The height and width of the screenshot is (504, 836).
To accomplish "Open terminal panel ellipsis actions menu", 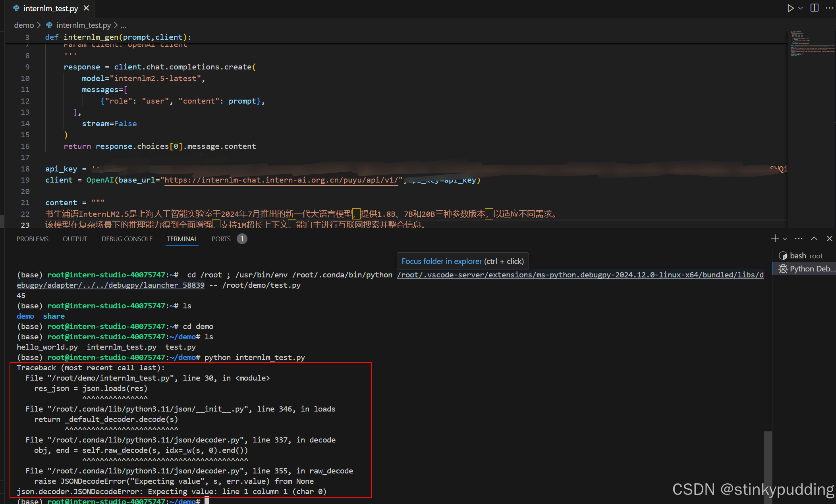I will 799,239.
